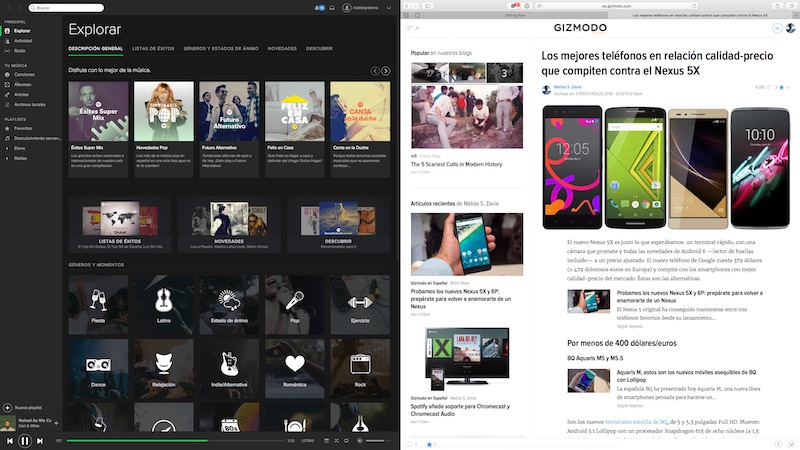800x450 pixels.
Task: Open Novedades Pop playlist cover
Action: coord(164,111)
